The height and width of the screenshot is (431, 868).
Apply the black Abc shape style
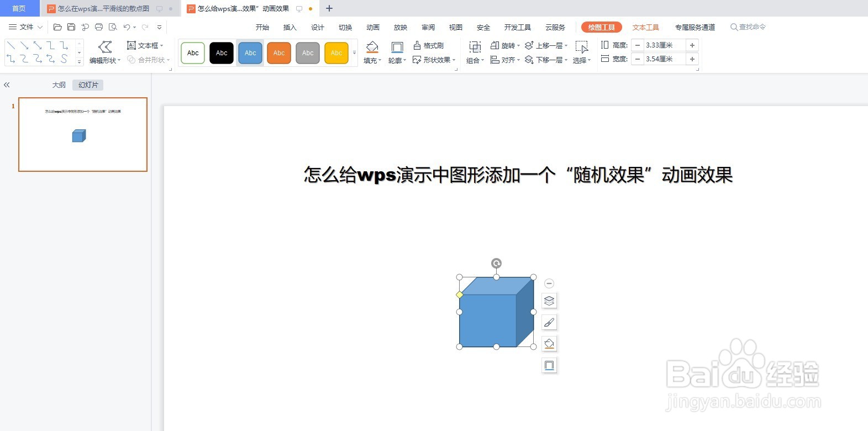pos(222,53)
